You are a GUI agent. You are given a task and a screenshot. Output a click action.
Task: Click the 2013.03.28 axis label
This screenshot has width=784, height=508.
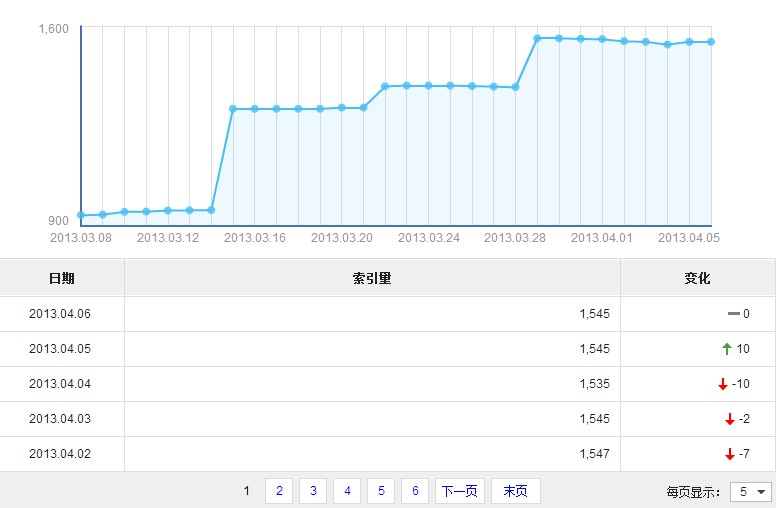515,238
